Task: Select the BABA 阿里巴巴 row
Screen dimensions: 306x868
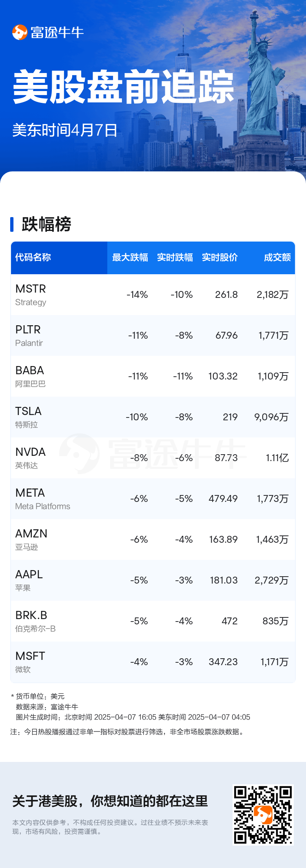Action: point(153,376)
